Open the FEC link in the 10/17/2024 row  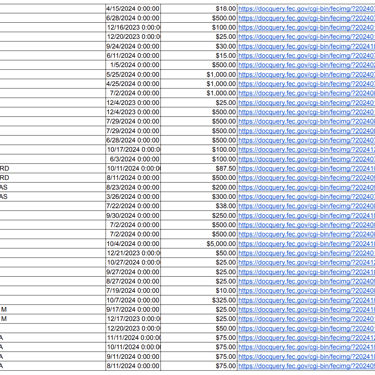[x=307, y=150]
